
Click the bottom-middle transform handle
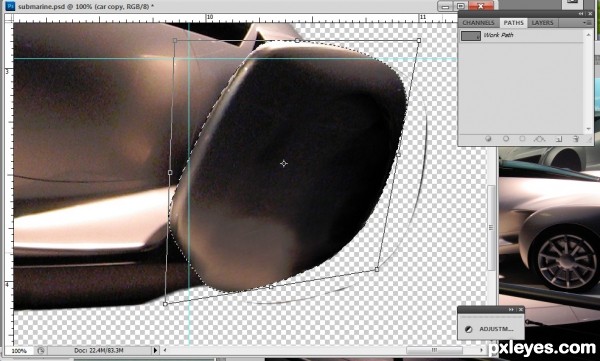coord(271,287)
